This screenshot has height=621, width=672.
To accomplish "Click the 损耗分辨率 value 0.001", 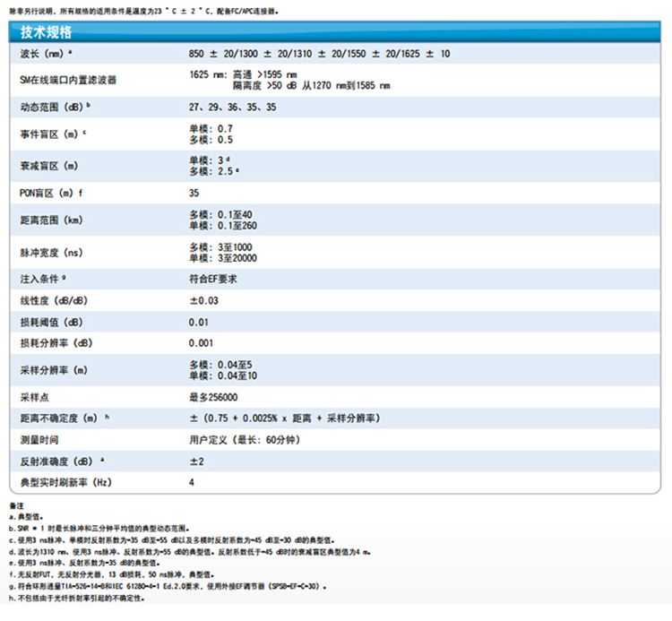I will [x=202, y=343].
